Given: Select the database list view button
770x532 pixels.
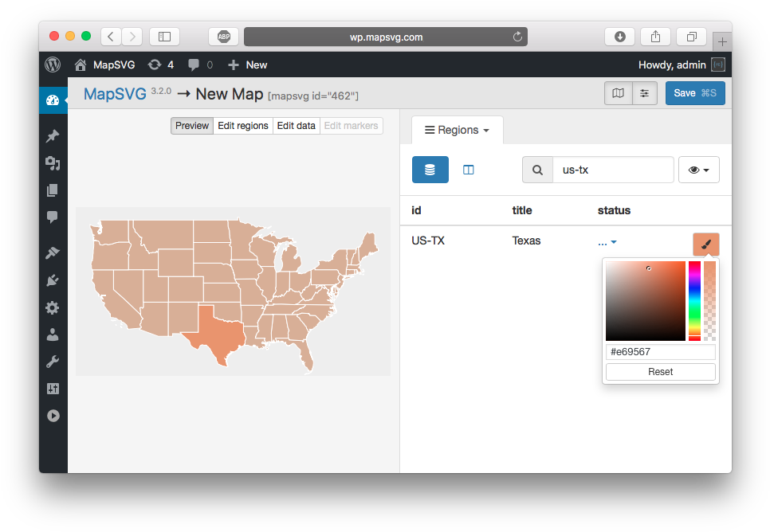Looking at the screenshot, I should pos(430,170).
